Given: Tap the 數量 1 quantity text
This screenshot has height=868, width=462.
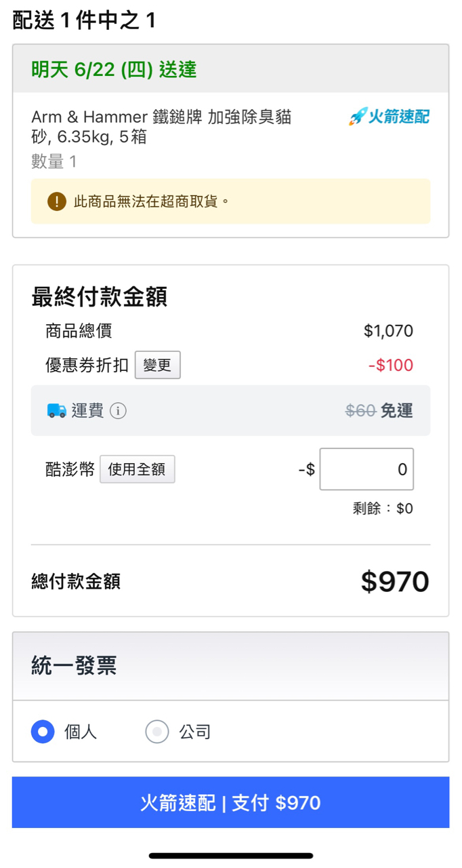Looking at the screenshot, I should [54, 161].
